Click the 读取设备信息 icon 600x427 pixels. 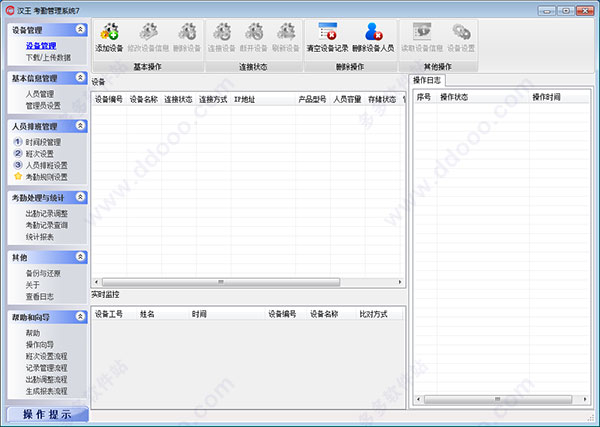(x=422, y=32)
